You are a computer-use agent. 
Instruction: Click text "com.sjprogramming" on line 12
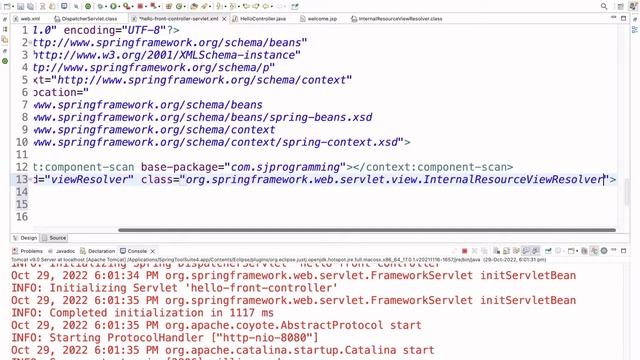pos(285,167)
